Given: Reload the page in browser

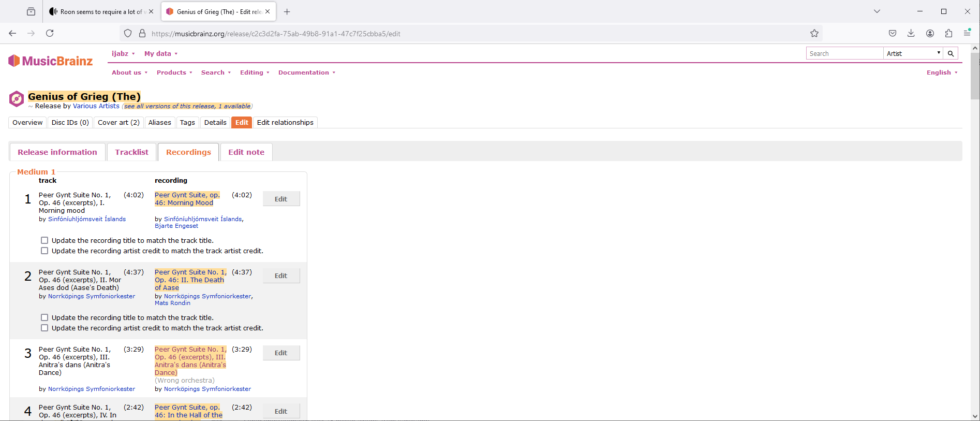Looking at the screenshot, I should pos(50,33).
